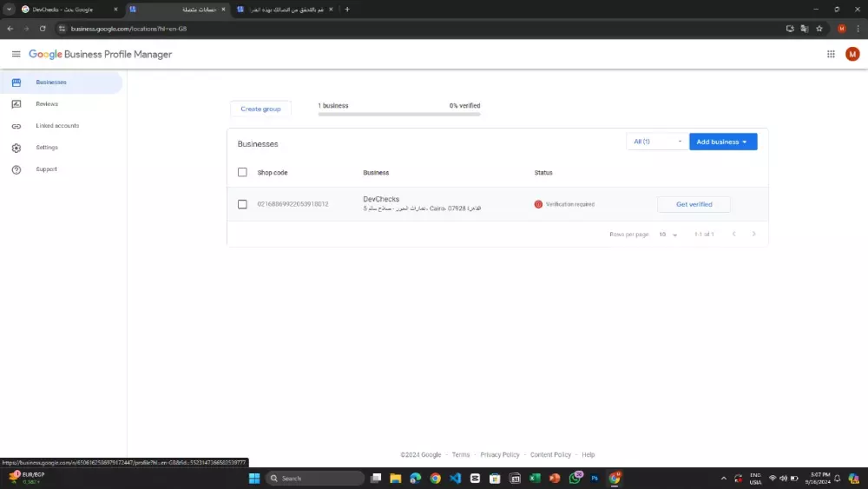Click the Support question-mark icon

[x=16, y=169]
